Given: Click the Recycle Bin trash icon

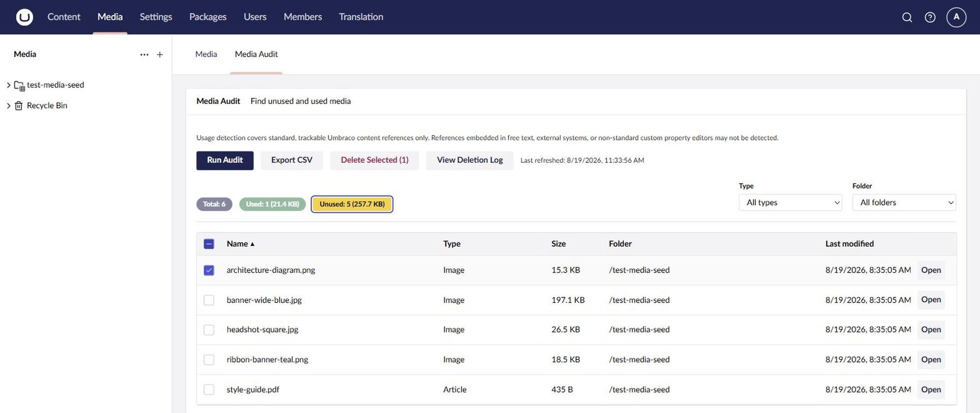Looking at the screenshot, I should coord(18,106).
